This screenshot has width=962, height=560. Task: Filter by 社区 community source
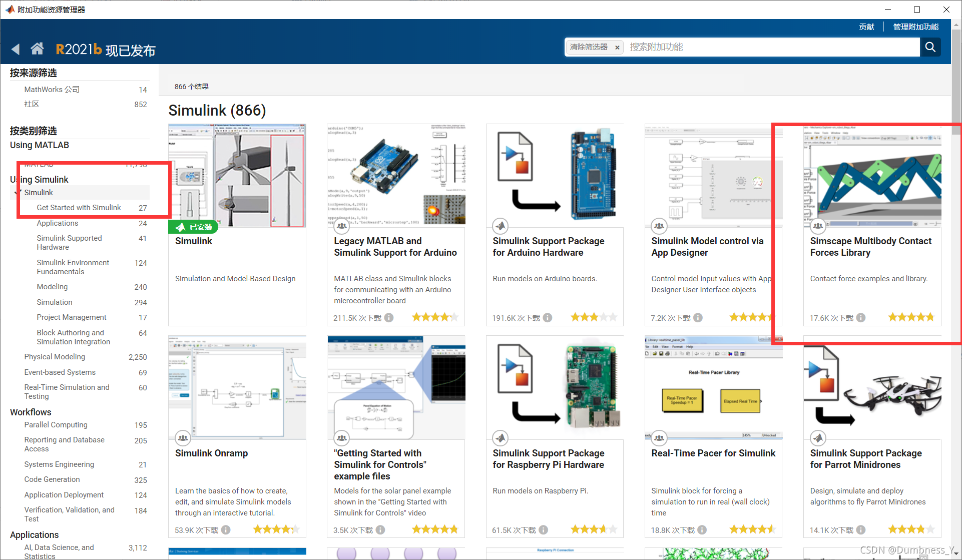32,104
